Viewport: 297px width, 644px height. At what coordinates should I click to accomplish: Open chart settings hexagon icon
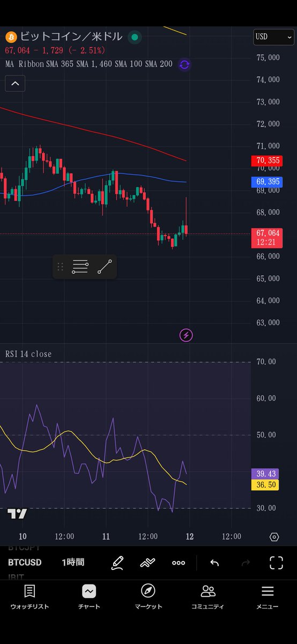click(x=274, y=537)
